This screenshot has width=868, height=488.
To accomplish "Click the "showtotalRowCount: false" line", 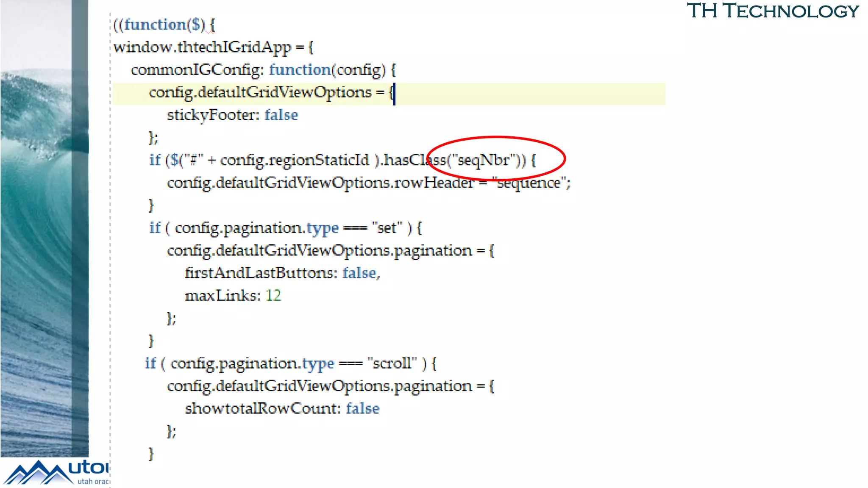I will pos(282,409).
